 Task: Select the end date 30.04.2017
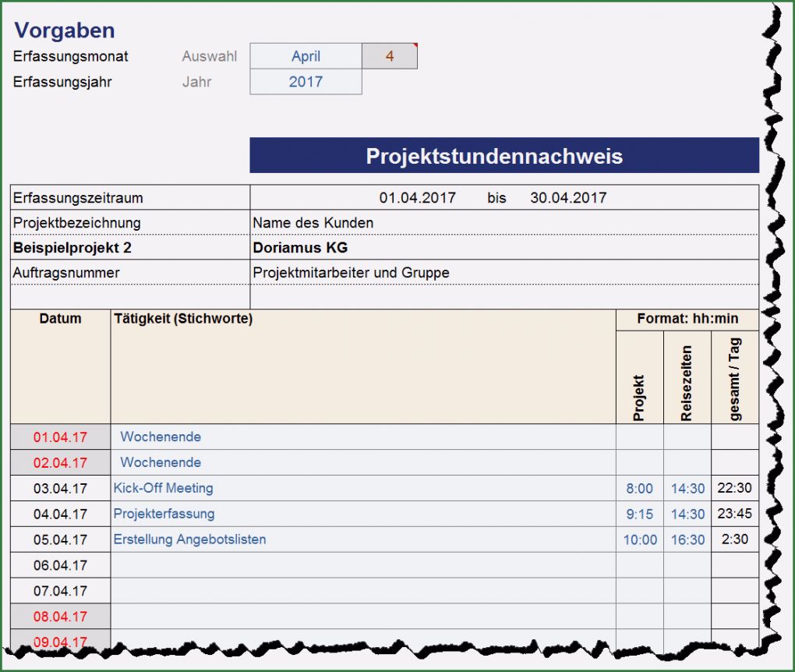pyautogui.click(x=568, y=198)
